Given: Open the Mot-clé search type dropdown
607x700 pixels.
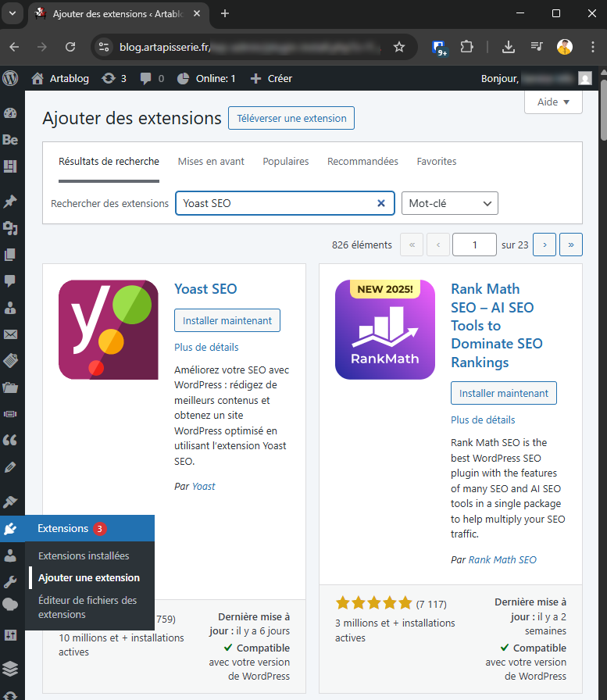Looking at the screenshot, I should click(x=449, y=203).
